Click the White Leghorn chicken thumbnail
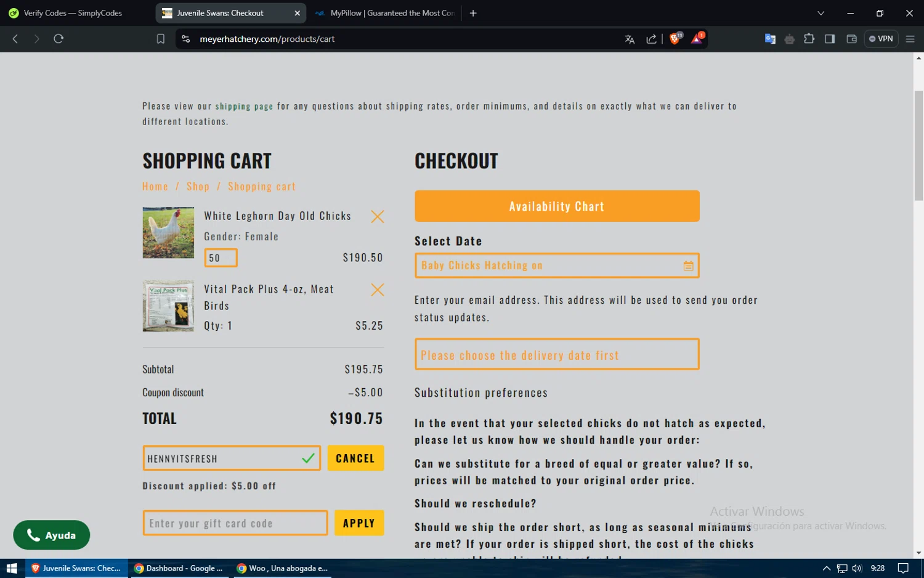The width and height of the screenshot is (924, 578). point(168,232)
